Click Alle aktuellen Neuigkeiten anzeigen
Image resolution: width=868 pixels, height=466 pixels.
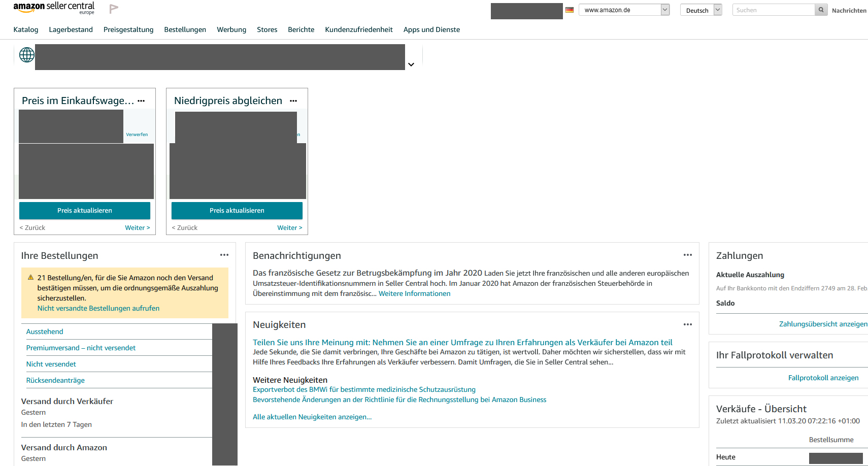click(x=312, y=417)
